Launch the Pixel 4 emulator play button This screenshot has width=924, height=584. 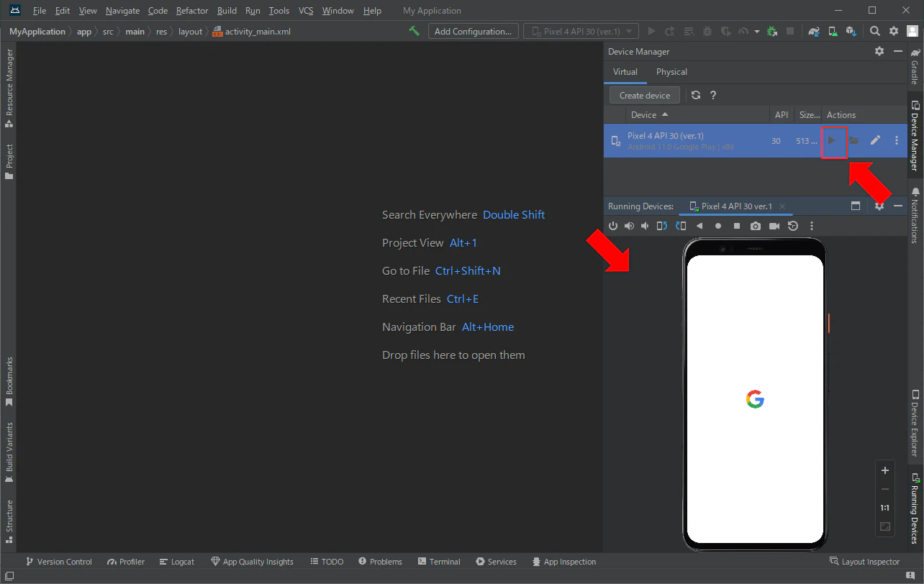(x=831, y=140)
